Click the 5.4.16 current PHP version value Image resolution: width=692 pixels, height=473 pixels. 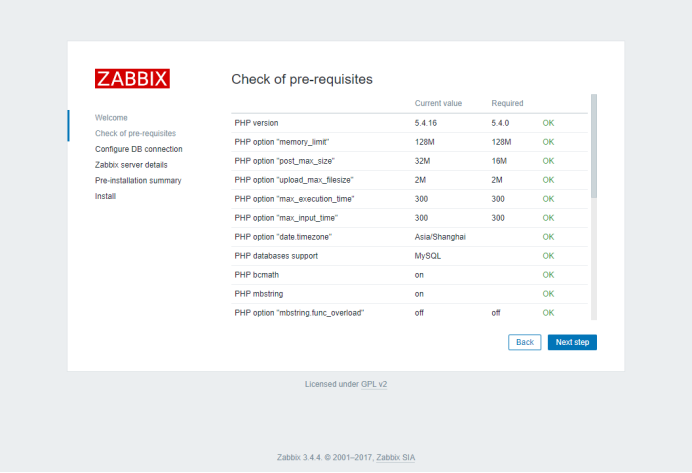point(425,123)
